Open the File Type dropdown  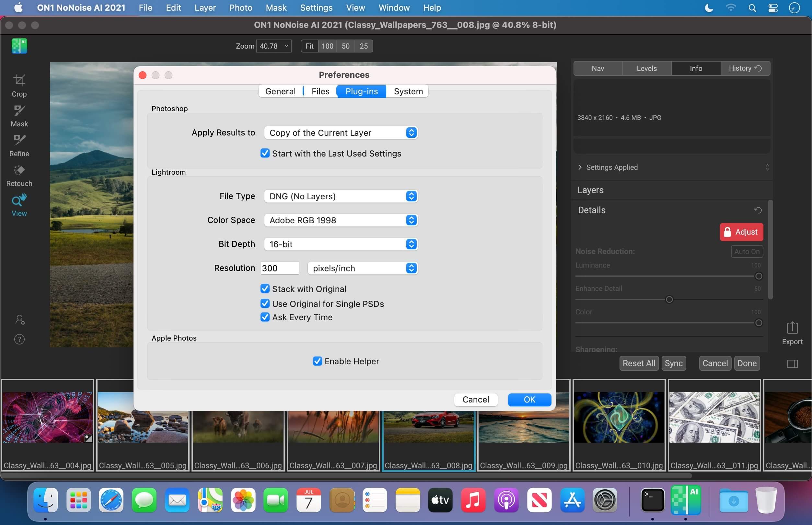[x=341, y=196]
